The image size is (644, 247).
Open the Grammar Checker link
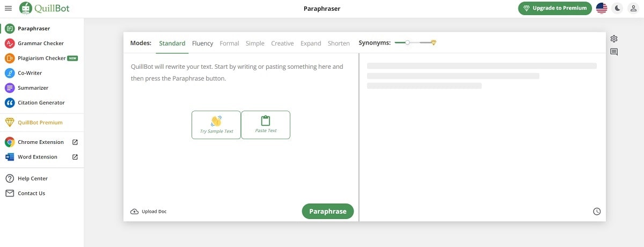pos(41,43)
